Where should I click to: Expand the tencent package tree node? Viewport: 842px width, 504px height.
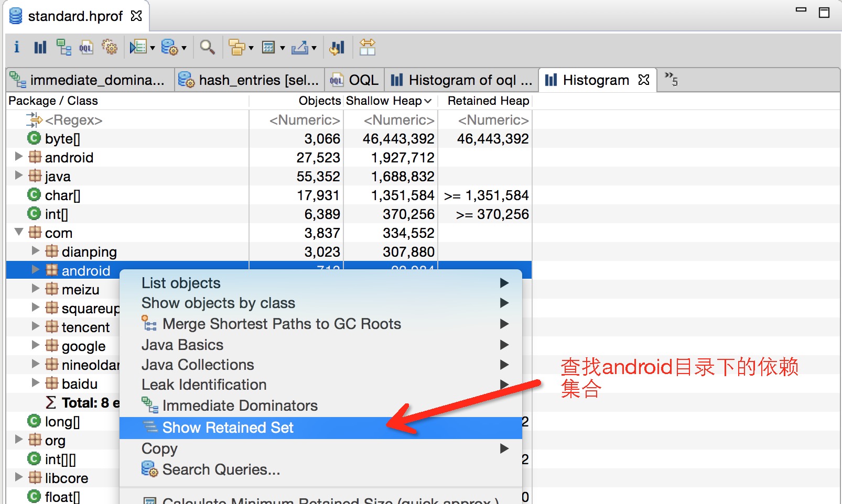tap(35, 327)
